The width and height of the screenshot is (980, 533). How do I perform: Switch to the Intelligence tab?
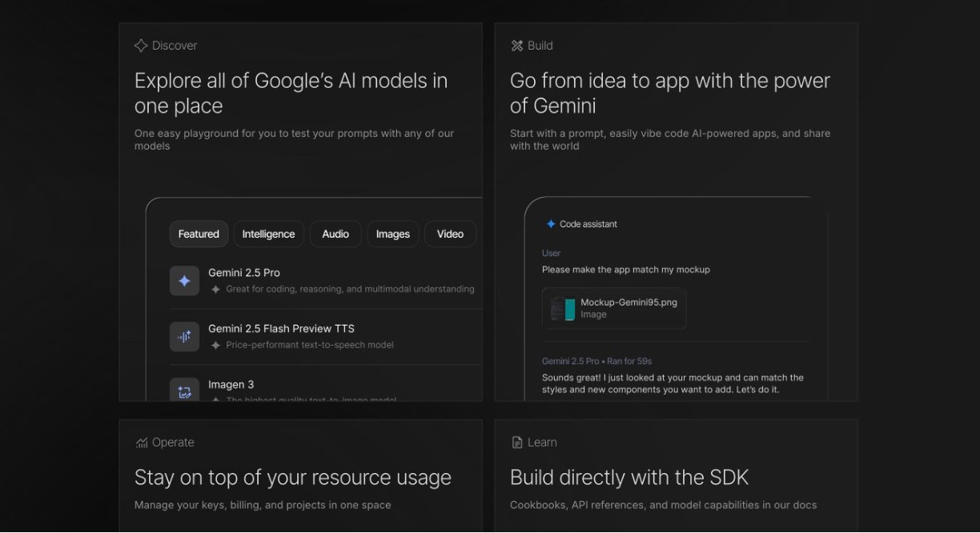(268, 234)
